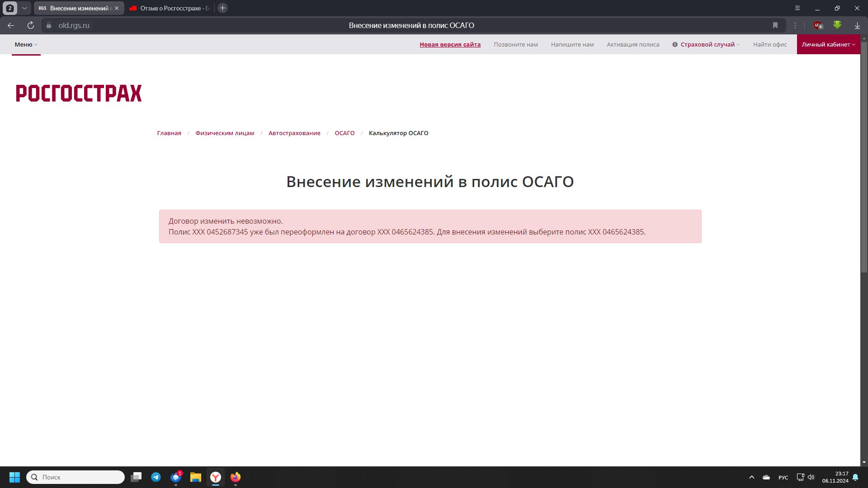Click the green download extension icon

pyautogui.click(x=837, y=25)
